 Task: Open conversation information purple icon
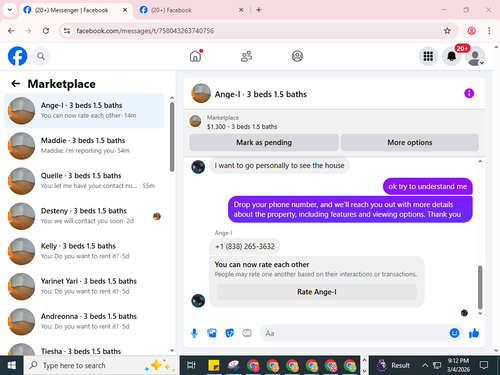(469, 93)
